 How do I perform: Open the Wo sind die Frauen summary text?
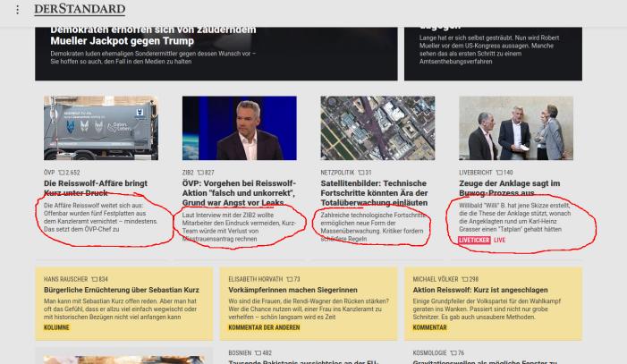[309, 309]
